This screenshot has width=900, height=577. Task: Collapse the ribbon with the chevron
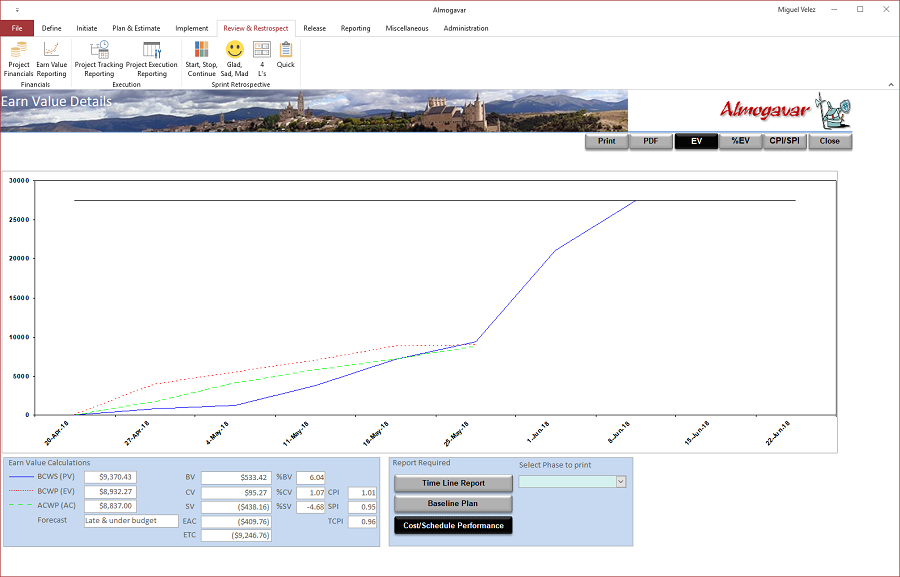[x=891, y=84]
